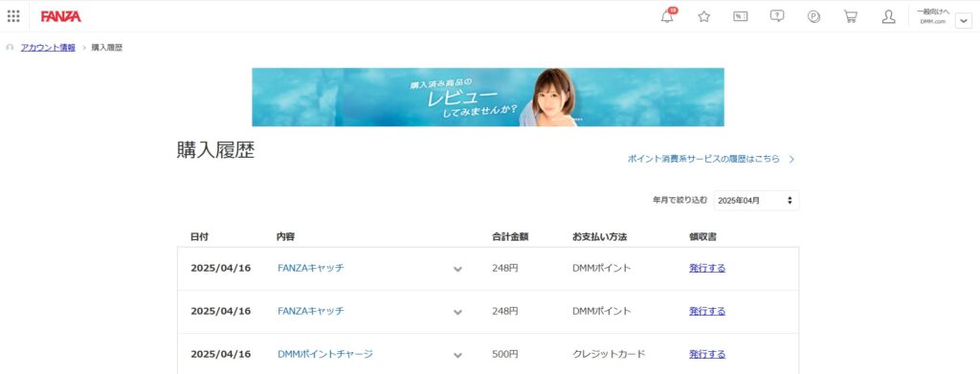
Task: Click the レビュー banner image
Action: pyautogui.click(x=488, y=97)
